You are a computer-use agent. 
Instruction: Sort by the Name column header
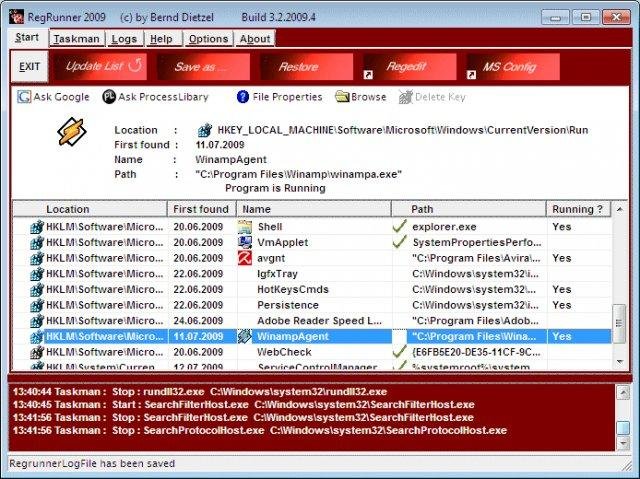tap(313, 209)
